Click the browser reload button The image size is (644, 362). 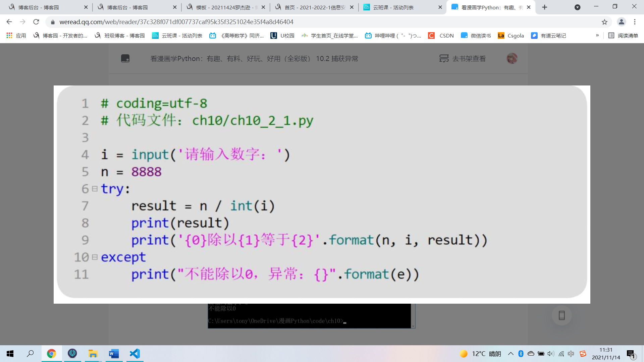36,22
